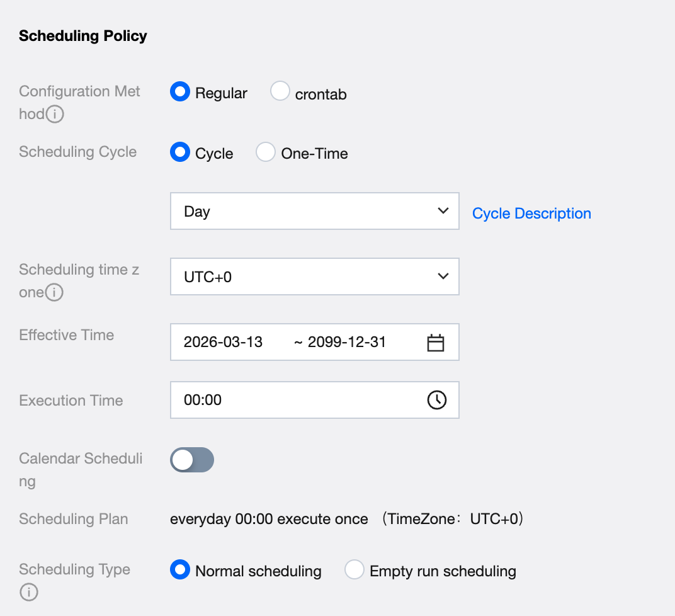Click the Configuration Method info icon
This screenshot has width=675, height=616.
click(56, 115)
